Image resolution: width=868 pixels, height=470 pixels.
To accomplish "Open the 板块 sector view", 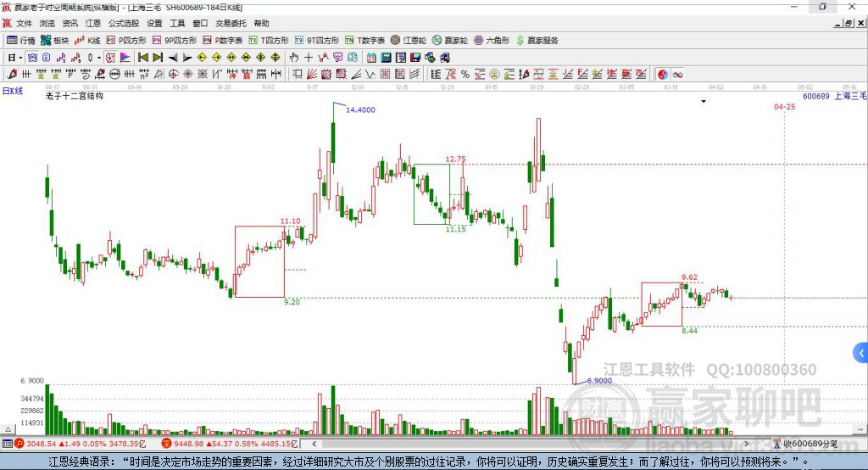I will click(x=54, y=41).
